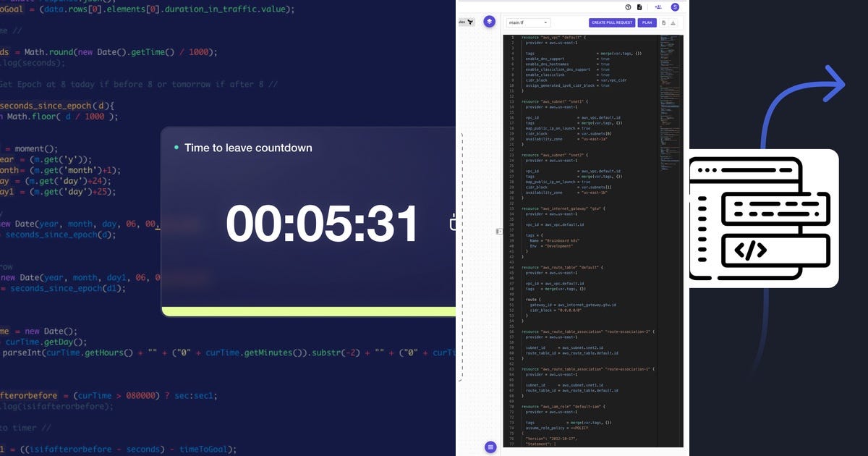Open the S user avatar menu
The height and width of the screenshot is (456, 868).
pos(675,7)
